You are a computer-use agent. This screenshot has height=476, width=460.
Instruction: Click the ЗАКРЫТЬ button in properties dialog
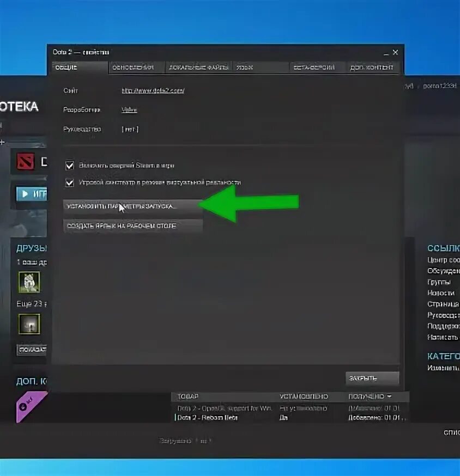372,379
